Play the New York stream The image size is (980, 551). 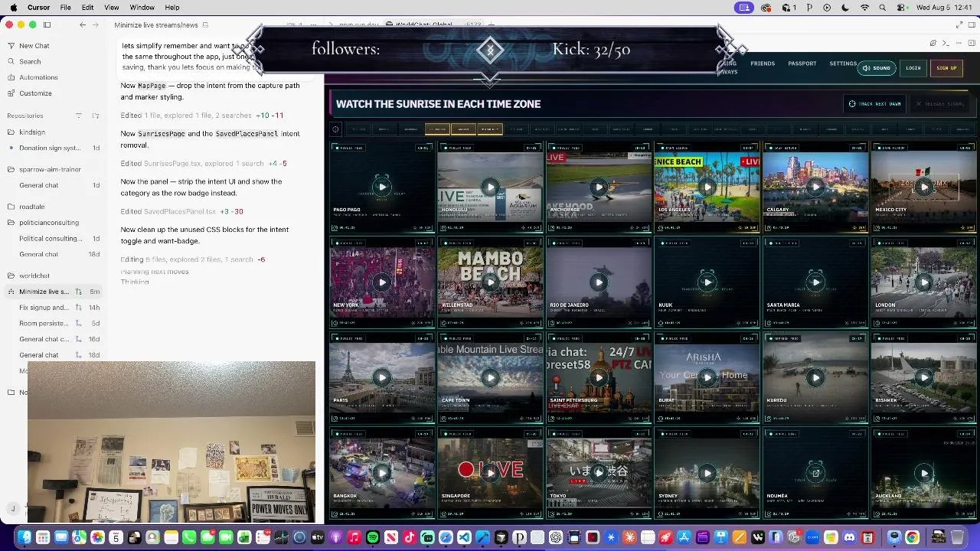(x=382, y=282)
